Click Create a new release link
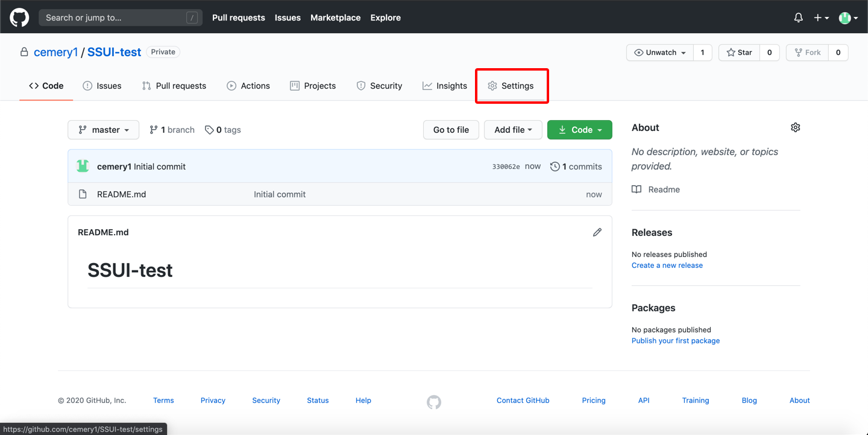This screenshot has height=435, width=868. pos(667,265)
